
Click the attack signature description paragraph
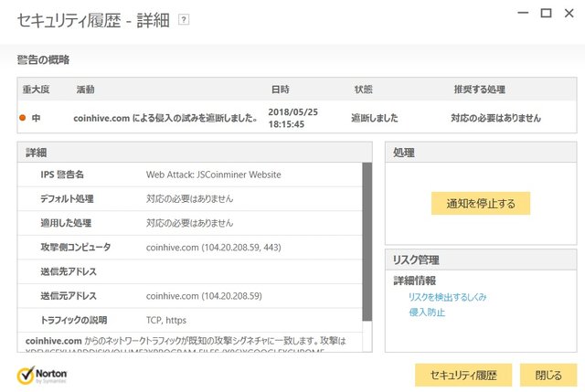pos(186,344)
